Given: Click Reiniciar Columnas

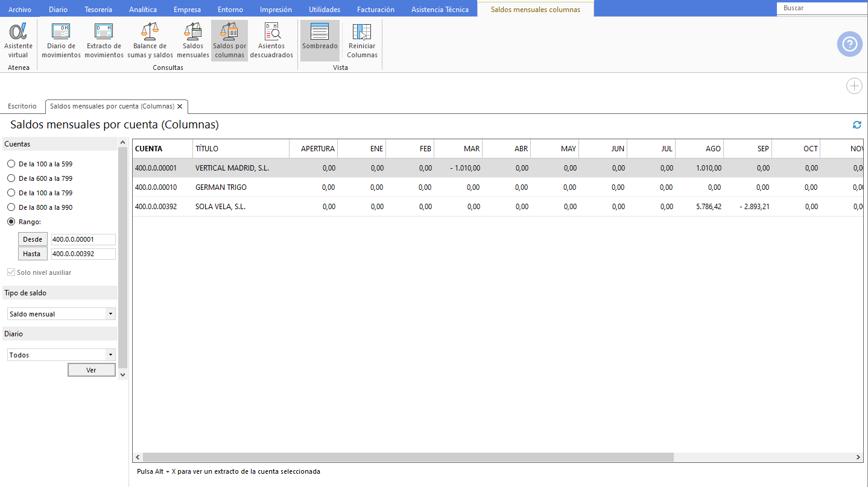Looking at the screenshot, I should pos(362,41).
